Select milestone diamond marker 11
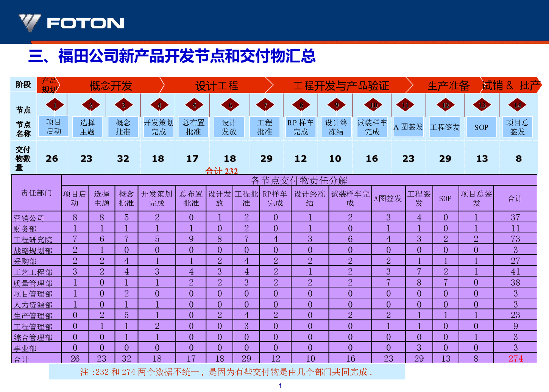The width and height of the screenshot is (549, 392). [406, 105]
